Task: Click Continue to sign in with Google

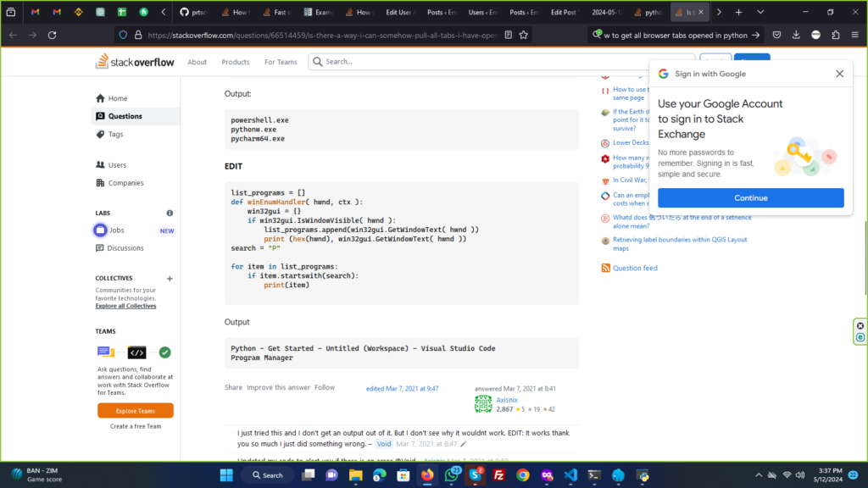Action: coord(750,198)
